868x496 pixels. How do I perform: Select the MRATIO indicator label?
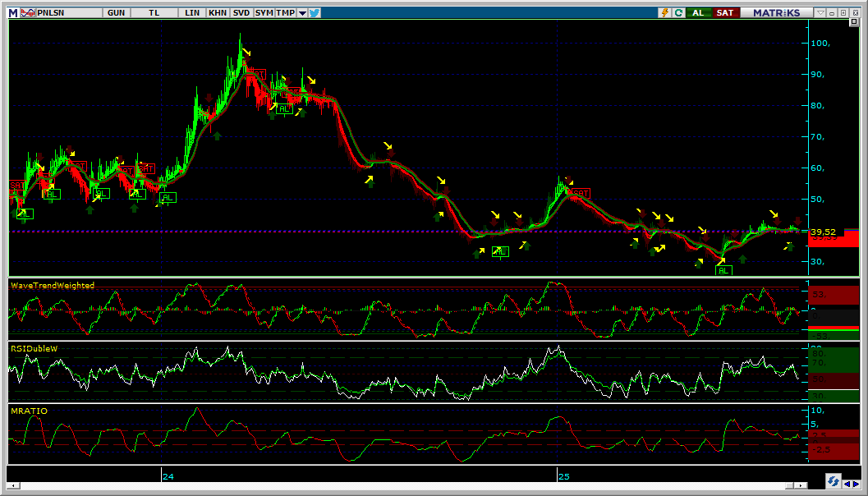[29, 411]
